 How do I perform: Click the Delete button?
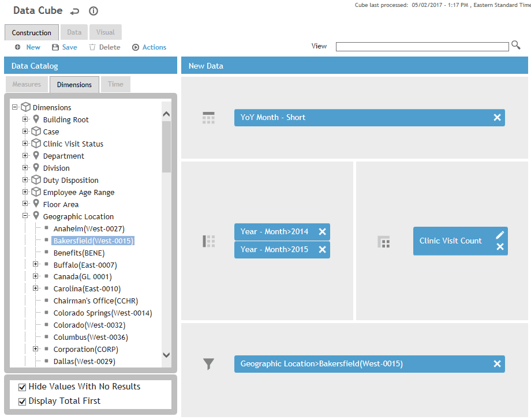(x=104, y=47)
